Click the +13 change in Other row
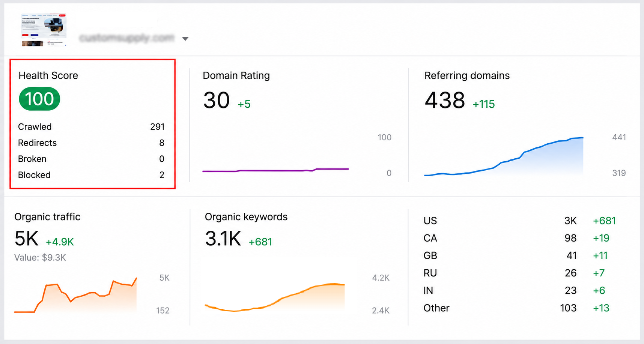This screenshot has width=644, height=344. [x=601, y=308]
